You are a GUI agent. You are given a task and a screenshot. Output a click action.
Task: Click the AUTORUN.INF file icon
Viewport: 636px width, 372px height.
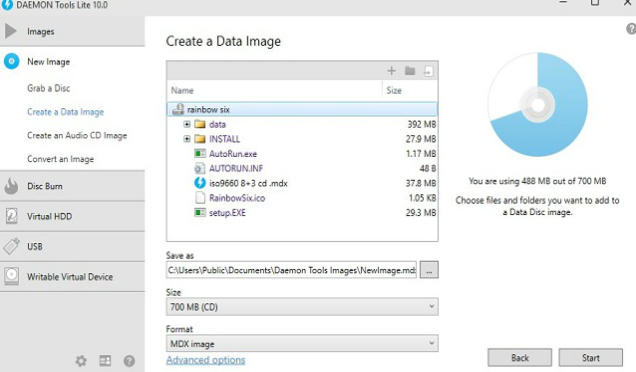[x=200, y=168]
